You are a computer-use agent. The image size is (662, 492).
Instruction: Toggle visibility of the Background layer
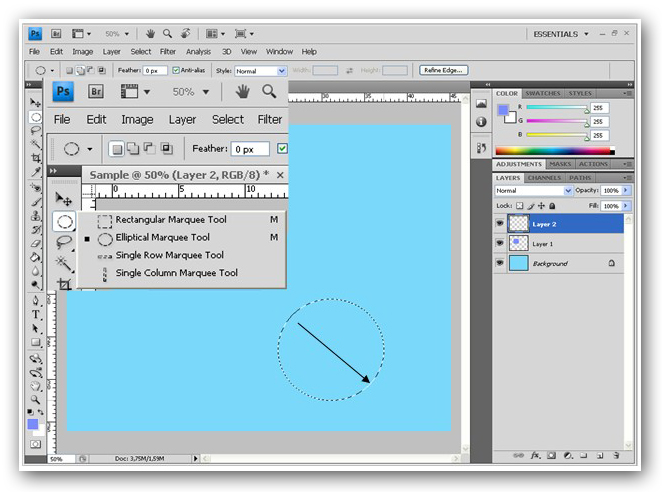coord(500,263)
